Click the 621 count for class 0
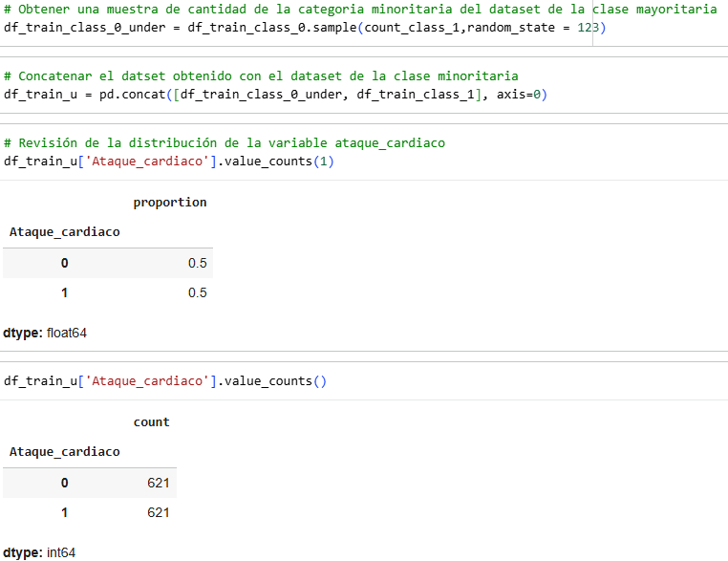The height and width of the screenshot is (561, 728). 159,483
